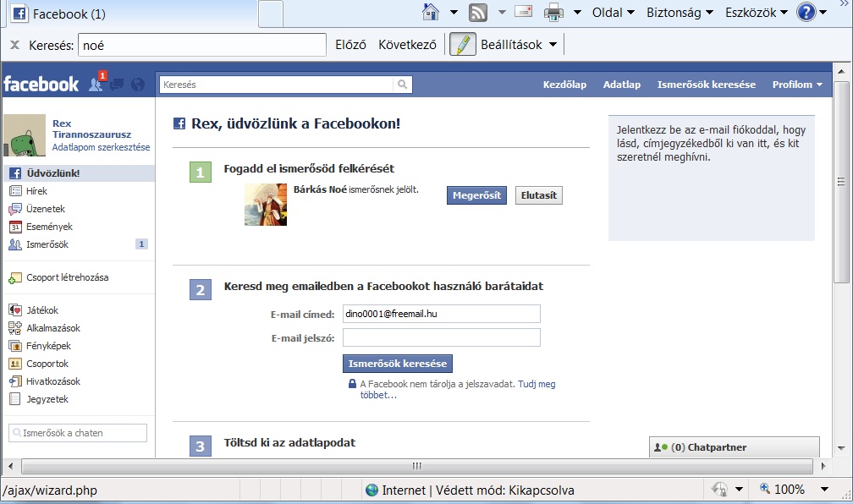Screen dimensions: 853x504
Task: Select the Facebook (1) browser tab
Action: coord(130,14)
